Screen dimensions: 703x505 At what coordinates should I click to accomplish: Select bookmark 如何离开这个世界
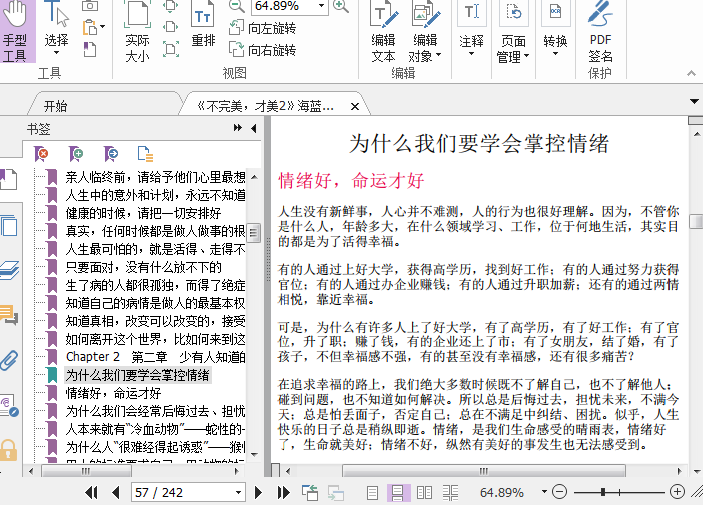click(x=155, y=339)
